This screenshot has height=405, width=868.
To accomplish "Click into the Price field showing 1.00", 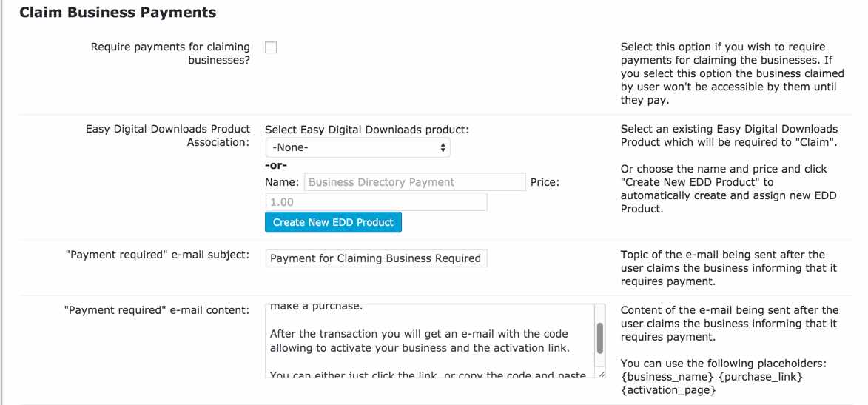I will pos(376,202).
